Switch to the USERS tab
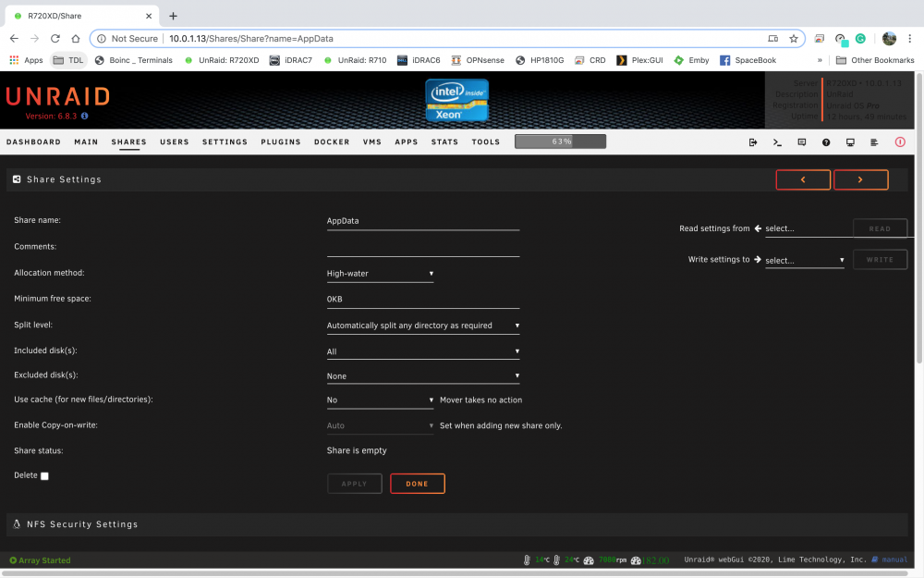Viewport: 924px width, 578px height. [x=175, y=142]
